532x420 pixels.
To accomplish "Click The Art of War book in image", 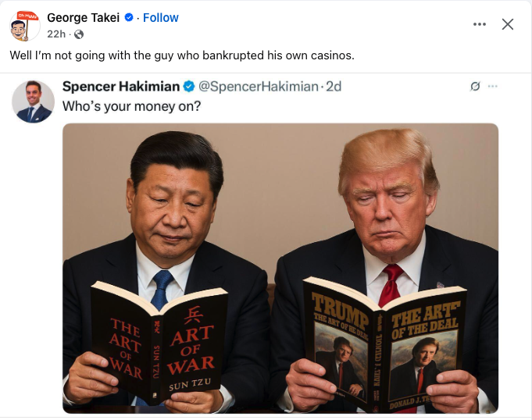I will pos(159,341).
